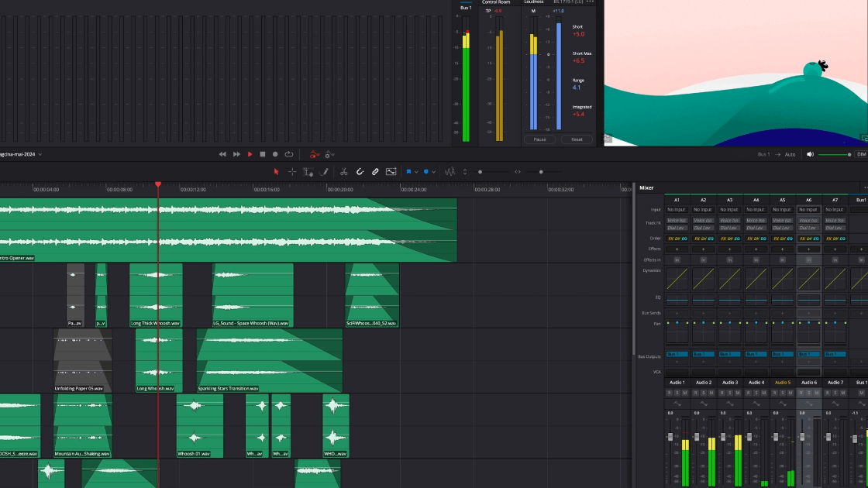Open the A1 EQ display
The image size is (868, 488).
point(677,300)
